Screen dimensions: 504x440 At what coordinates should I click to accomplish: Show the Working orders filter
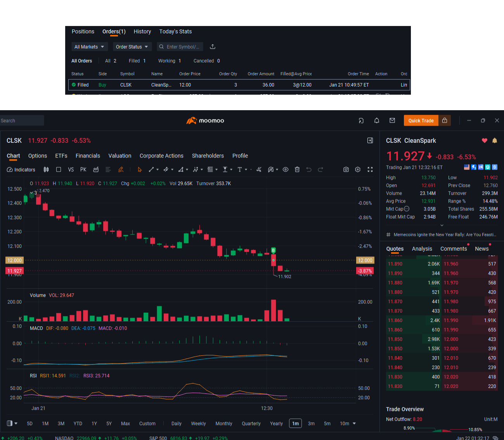click(170, 61)
